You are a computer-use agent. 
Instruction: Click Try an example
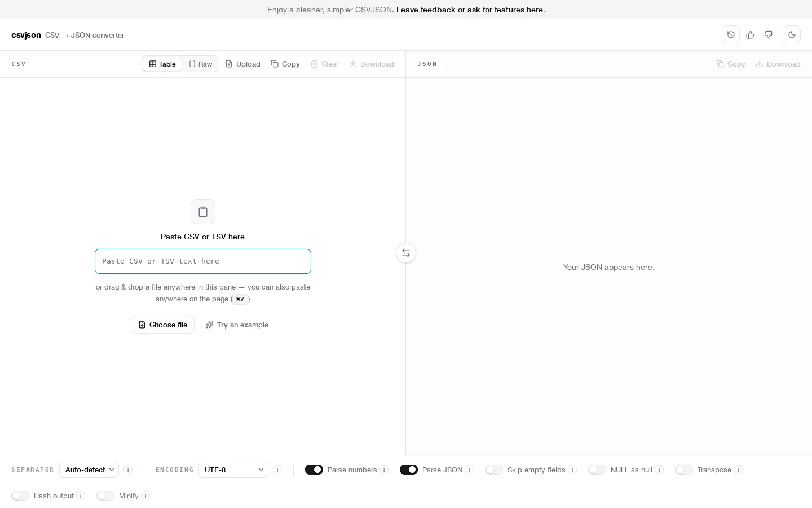tap(237, 325)
